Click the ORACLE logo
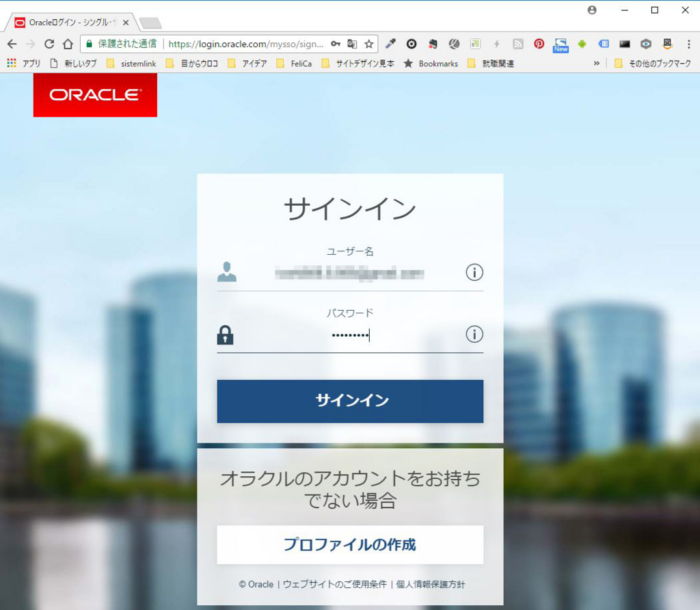The height and width of the screenshot is (610, 700). [x=95, y=95]
